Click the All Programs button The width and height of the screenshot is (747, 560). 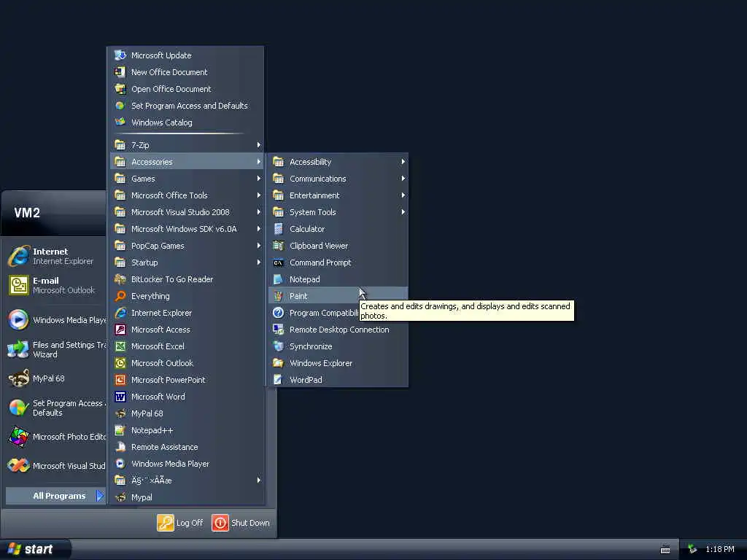pyautogui.click(x=55, y=496)
